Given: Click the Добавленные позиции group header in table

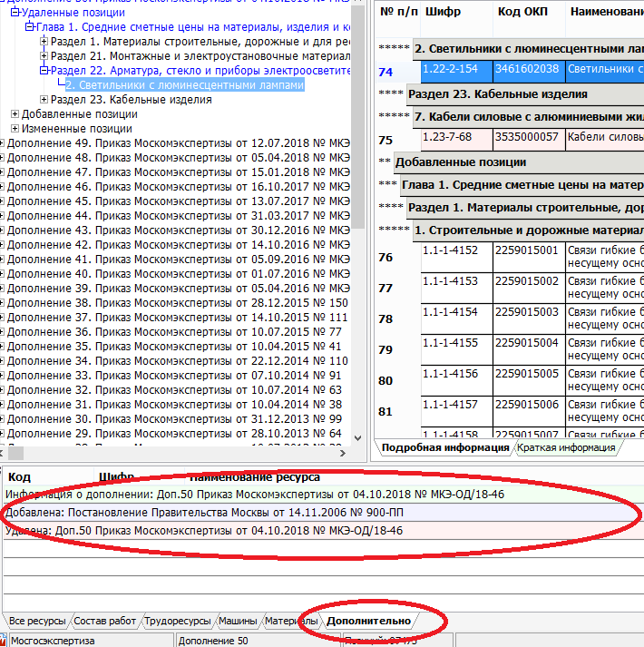Looking at the screenshot, I should point(519,162).
